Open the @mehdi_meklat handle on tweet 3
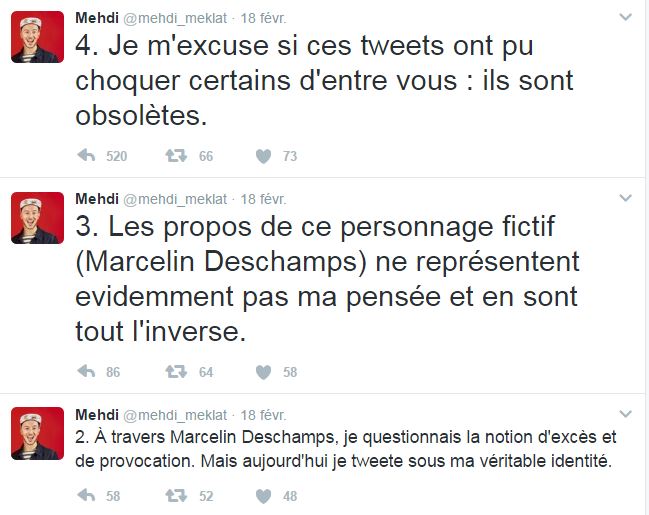 point(175,199)
